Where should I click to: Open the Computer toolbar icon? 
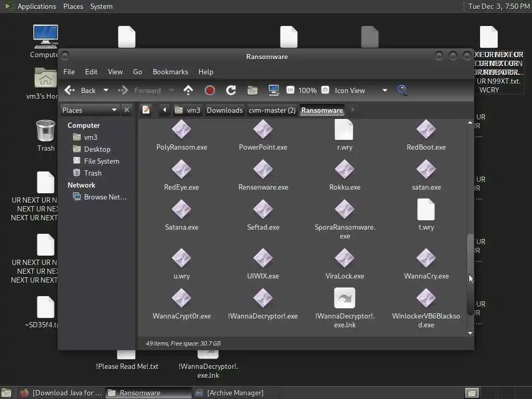pos(273,90)
